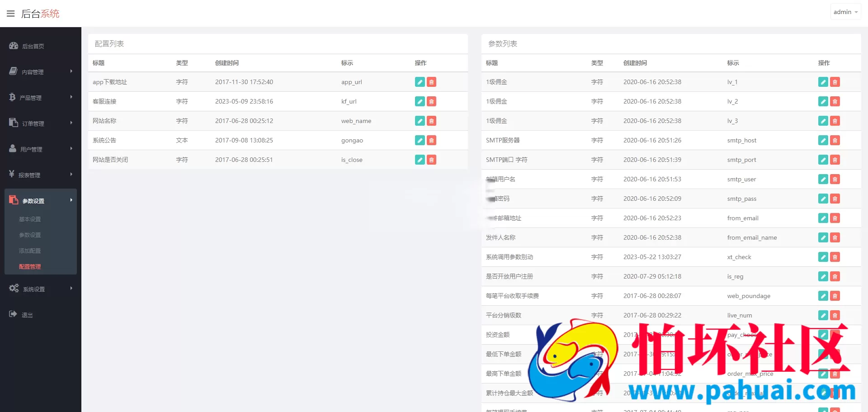Image resolution: width=868 pixels, height=412 pixels.
Task: Click edit icon for 网站名称 row
Action: pyautogui.click(x=420, y=121)
